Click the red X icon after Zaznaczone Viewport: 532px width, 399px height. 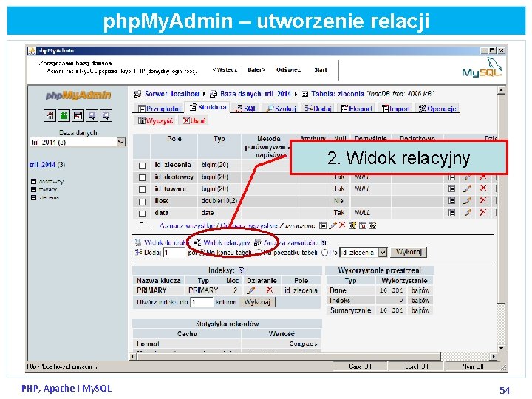point(343,225)
